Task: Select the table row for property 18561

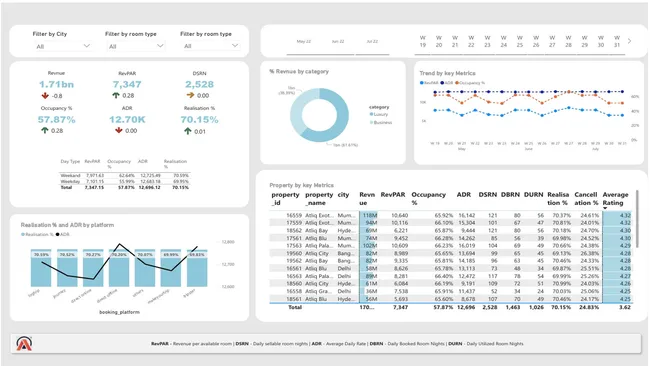Action: (451, 299)
